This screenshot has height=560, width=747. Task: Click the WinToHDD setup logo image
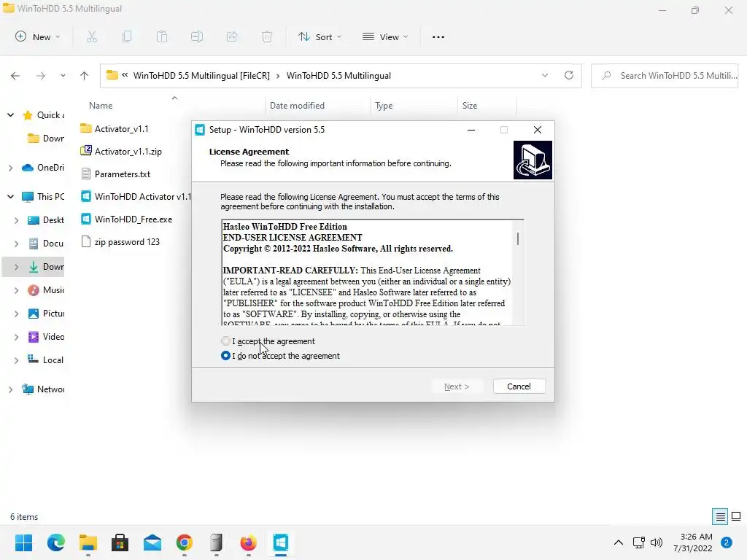(x=533, y=160)
